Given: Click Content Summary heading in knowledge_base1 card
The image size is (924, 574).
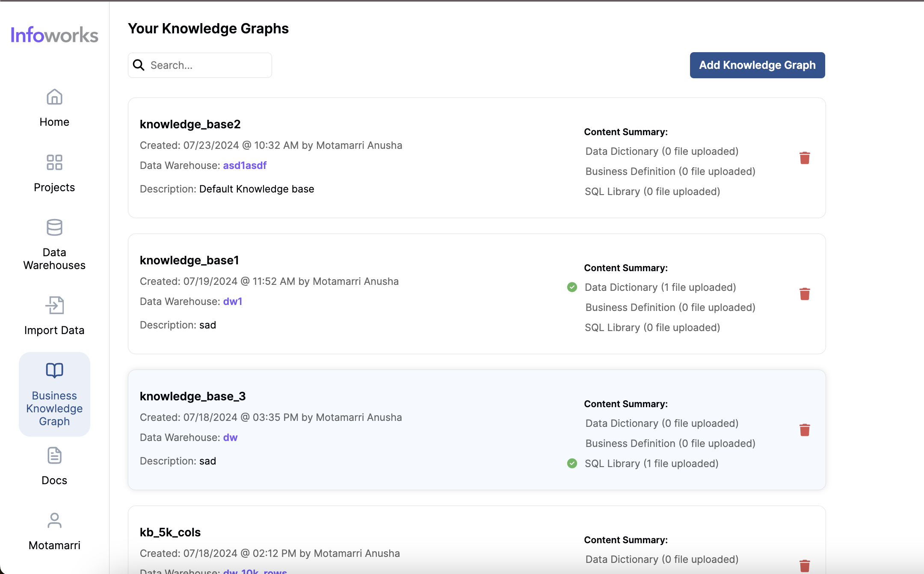Looking at the screenshot, I should click(x=626, y=268).
